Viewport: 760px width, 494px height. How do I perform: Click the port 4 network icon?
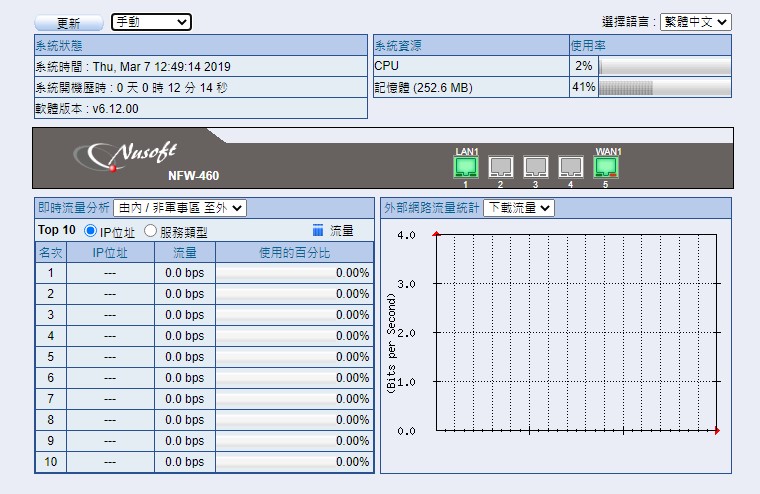pyautogui.click(x=570, y=167)
